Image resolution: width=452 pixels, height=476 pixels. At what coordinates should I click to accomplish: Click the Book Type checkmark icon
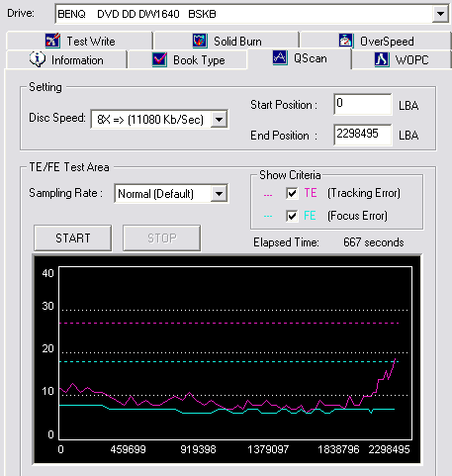click(159, 59)
